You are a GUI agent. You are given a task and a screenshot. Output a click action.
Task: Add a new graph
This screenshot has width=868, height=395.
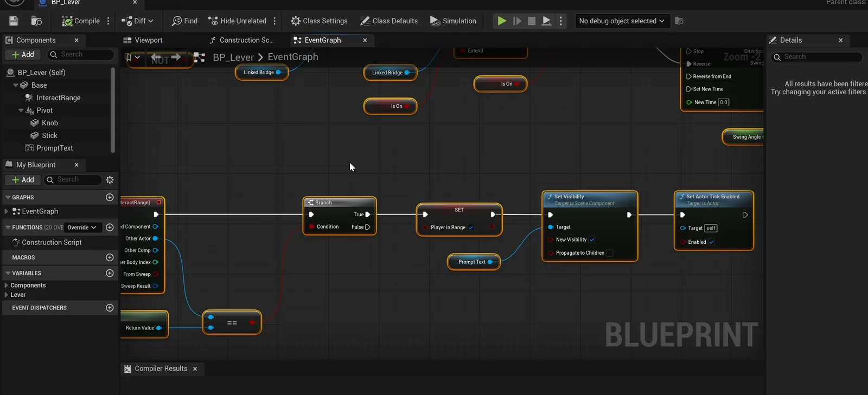(110, 197)
